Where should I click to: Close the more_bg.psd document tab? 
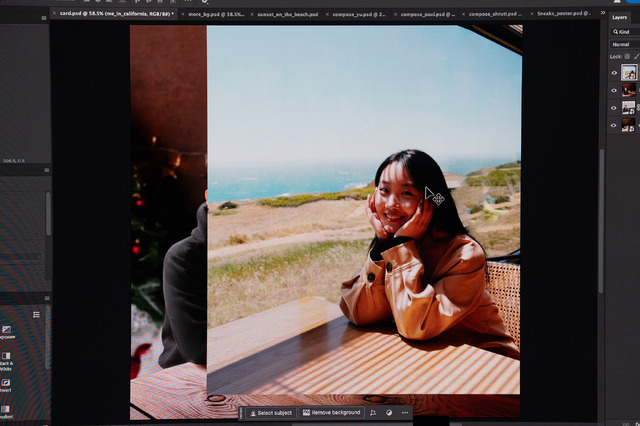(x=183, y=14)
